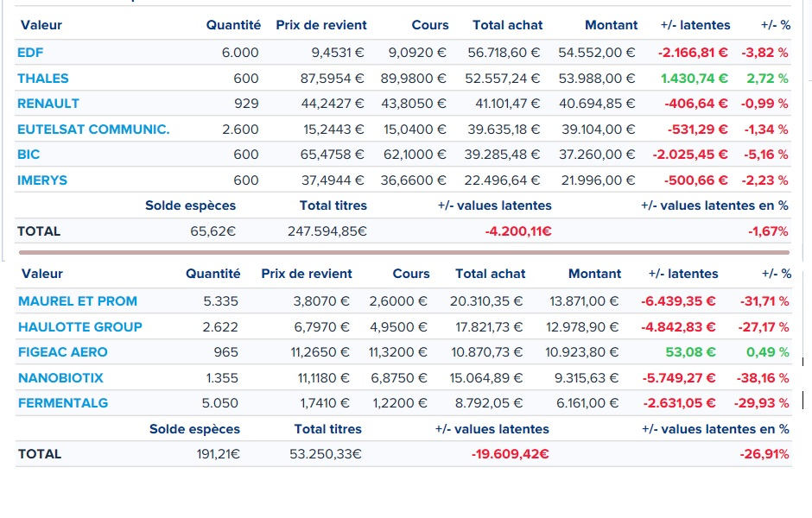812x518 pixels.
Task: Click Haulotte quote 4,9500 €
Action: tap(399, 327)
